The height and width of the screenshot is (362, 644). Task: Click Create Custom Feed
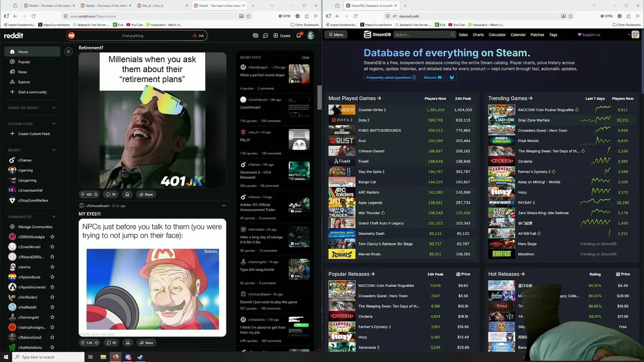point(32,134)
